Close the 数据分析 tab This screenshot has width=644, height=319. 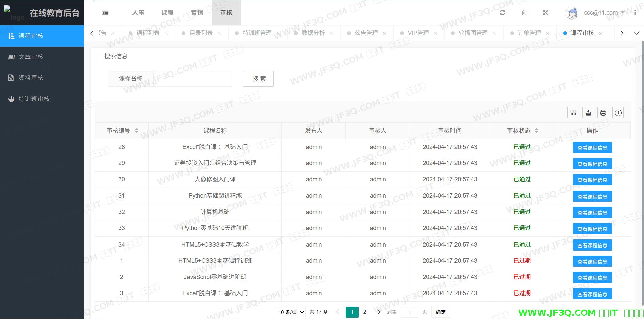[331, 33]
